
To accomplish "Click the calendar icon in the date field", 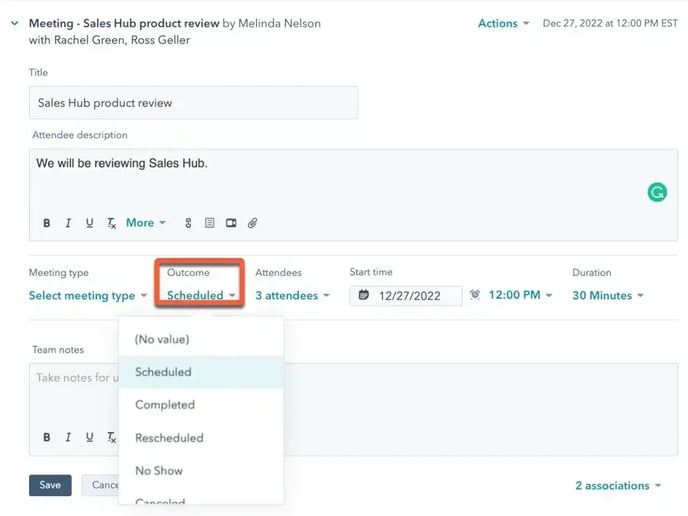I will tap(364, 294).
